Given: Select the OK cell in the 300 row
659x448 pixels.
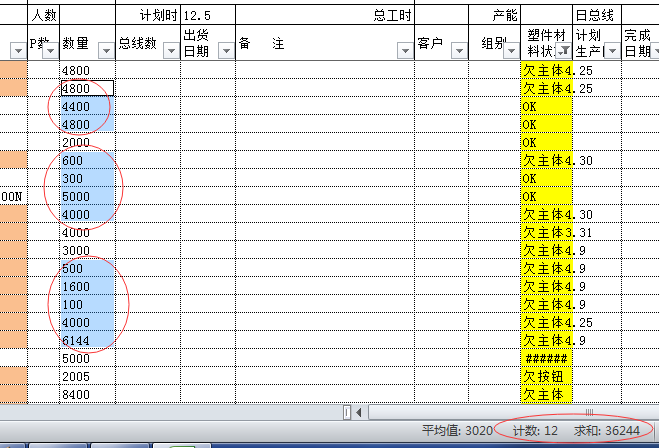Looking at the screenshot, I should coord(546,178).
